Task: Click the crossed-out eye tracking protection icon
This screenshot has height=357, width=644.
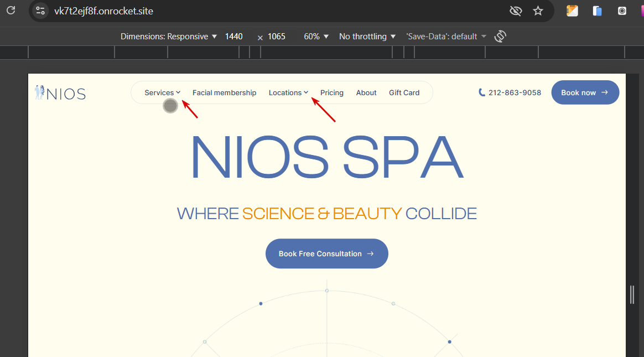Action: pyautogui.click(x=516, y=11)
